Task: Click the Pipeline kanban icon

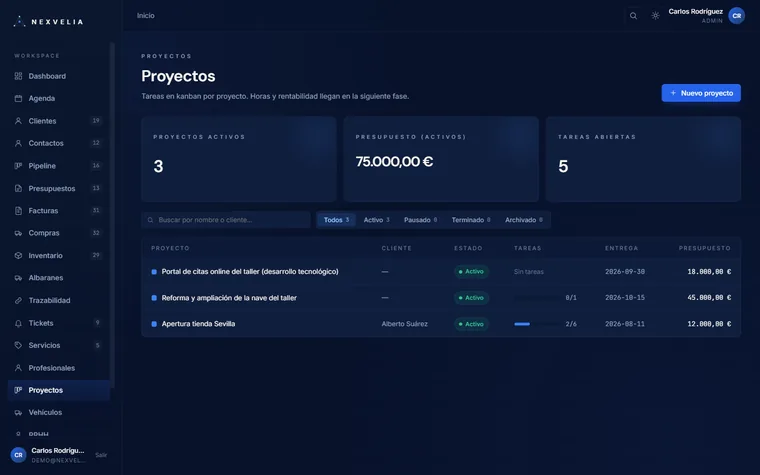Action: coord(18,166)
